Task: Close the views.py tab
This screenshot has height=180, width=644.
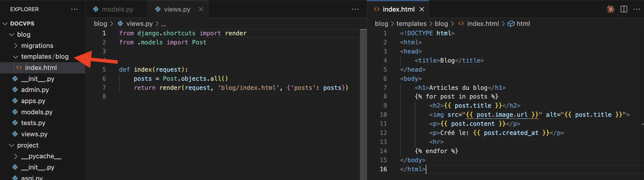Action: coord(201,9)
